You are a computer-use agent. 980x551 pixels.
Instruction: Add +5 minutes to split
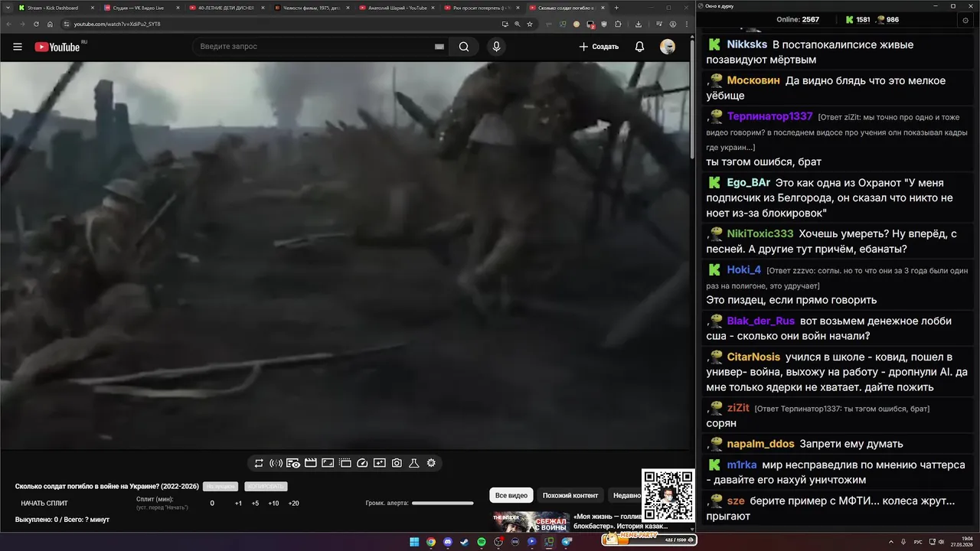coord(255,504)
